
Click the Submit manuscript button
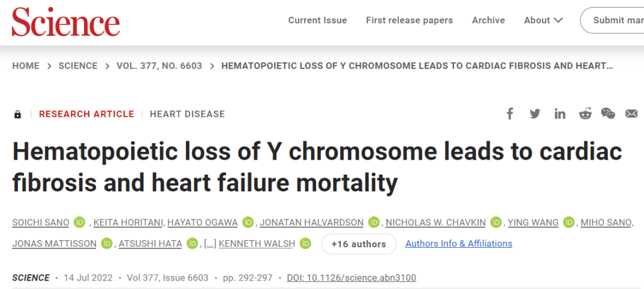click(x=612, y=20)
